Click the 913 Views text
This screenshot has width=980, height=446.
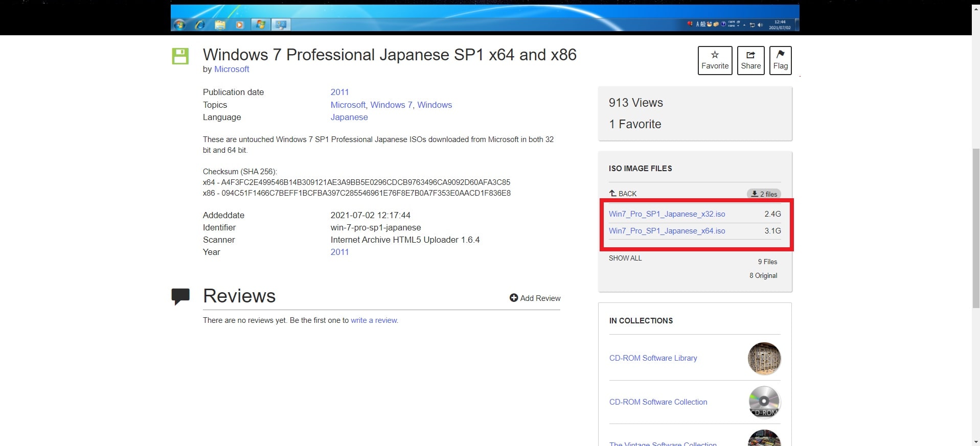pos(635,103)
